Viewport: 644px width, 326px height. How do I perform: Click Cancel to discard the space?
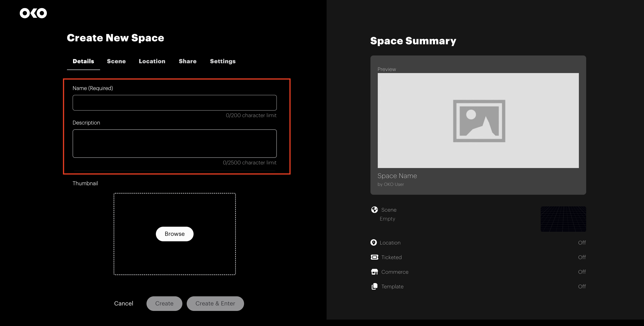click(123, 303)
